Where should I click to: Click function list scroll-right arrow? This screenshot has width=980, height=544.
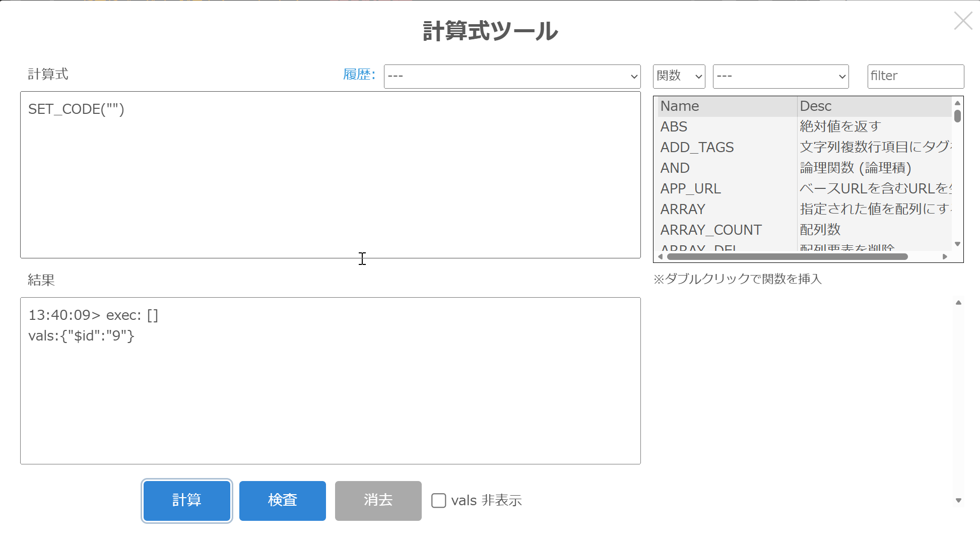(945, 257)
